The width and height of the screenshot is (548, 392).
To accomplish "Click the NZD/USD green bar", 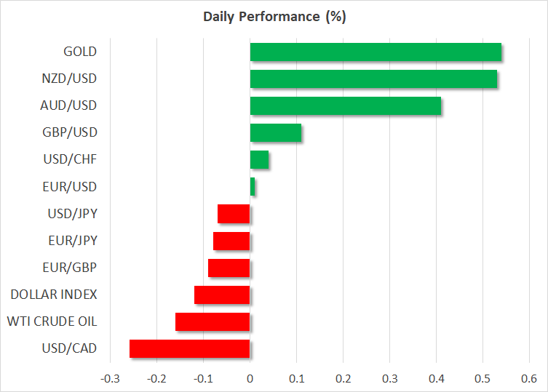I will [x=373, y=79].
